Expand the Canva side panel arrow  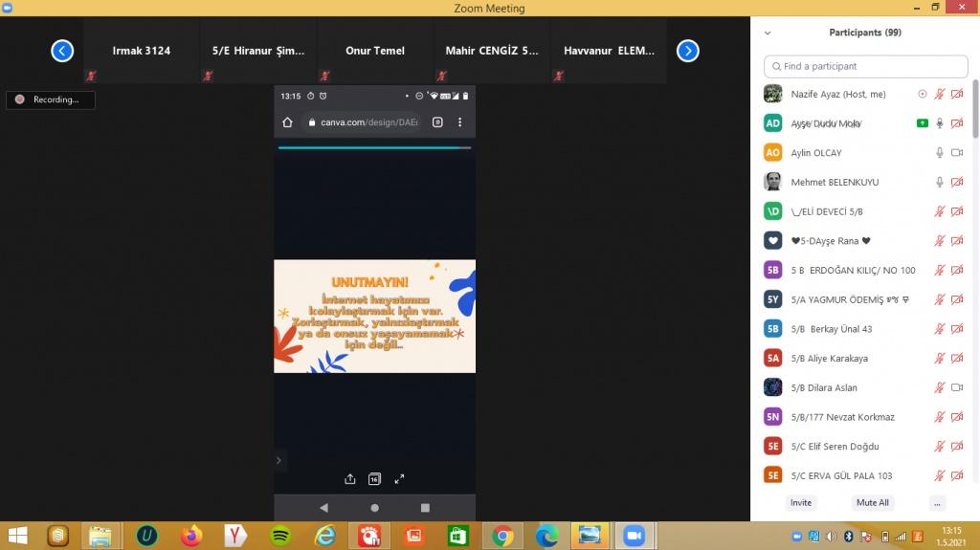pyautogui.click(x=278, y=460)
